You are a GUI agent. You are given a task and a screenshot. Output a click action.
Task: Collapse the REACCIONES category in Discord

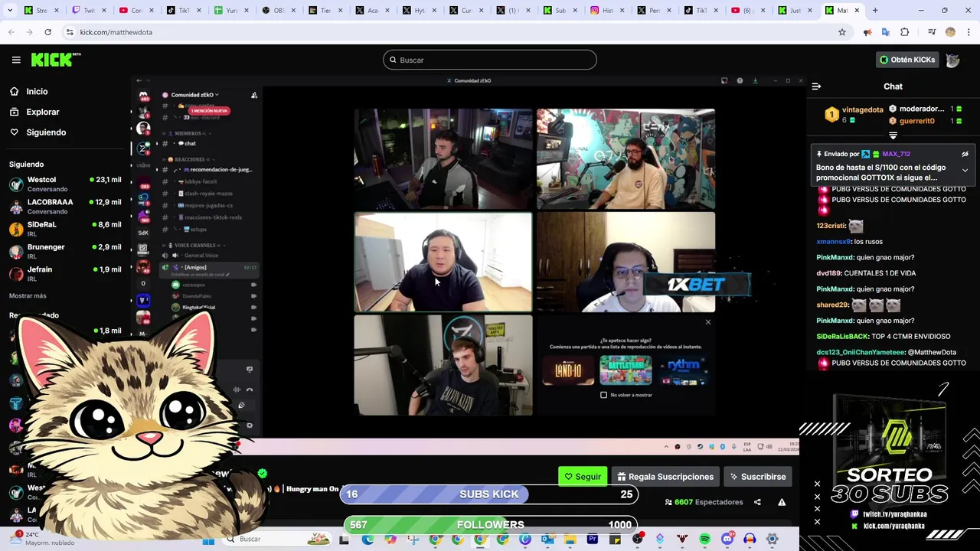(188, 159)
